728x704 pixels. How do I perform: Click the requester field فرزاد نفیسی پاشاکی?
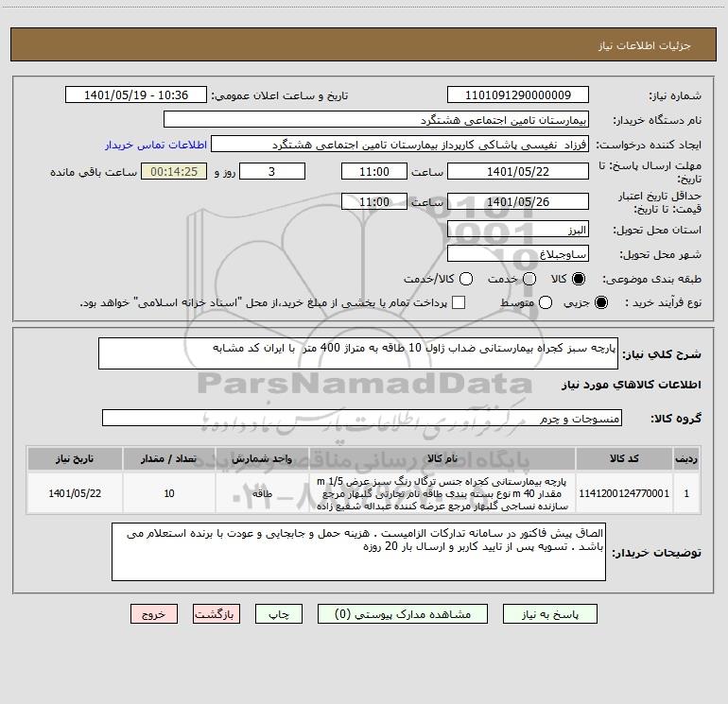(400, 144)
